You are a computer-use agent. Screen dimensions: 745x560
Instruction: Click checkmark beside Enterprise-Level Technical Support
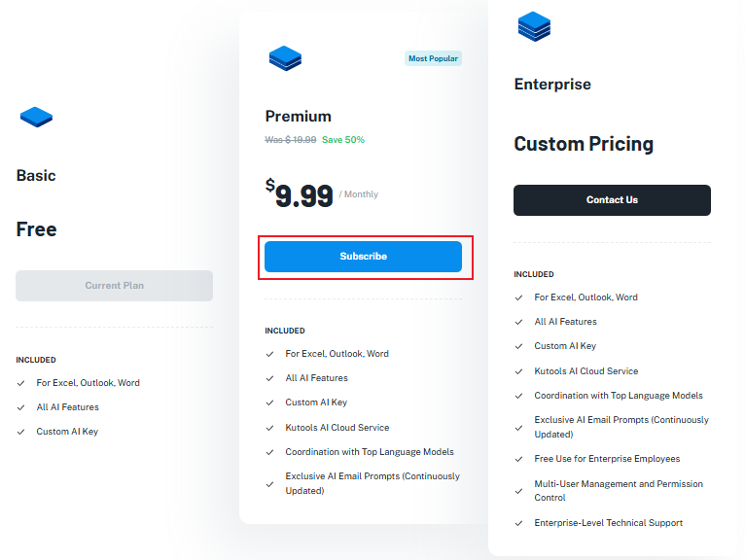click(518, 523)
